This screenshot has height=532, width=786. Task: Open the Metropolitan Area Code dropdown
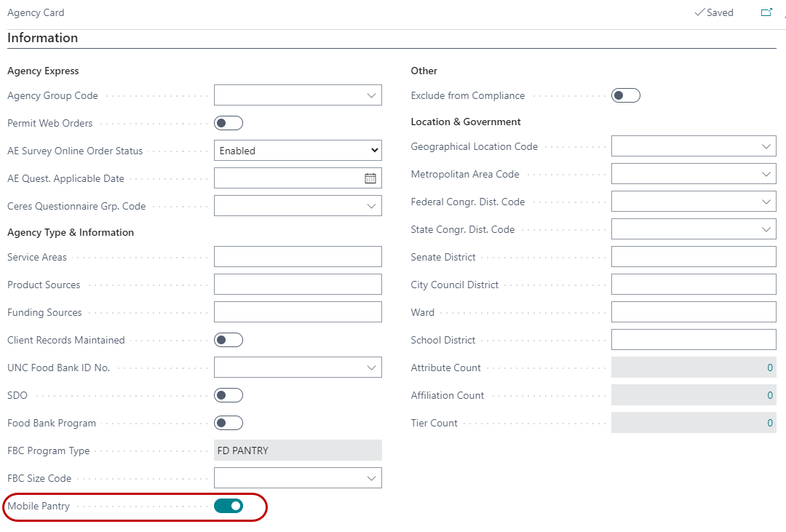click(x=766, y=174)
